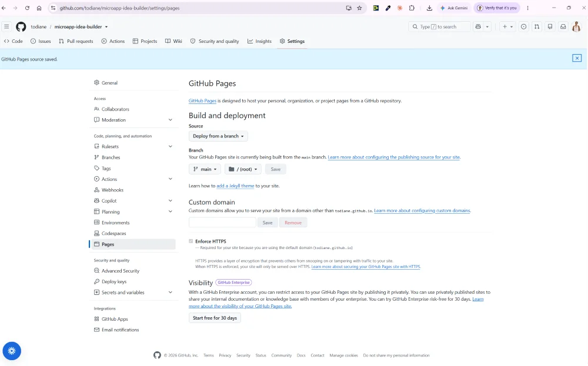Follow the 'add a Jekyll theme' link
588x366 pixels.
tap(235, 186)
